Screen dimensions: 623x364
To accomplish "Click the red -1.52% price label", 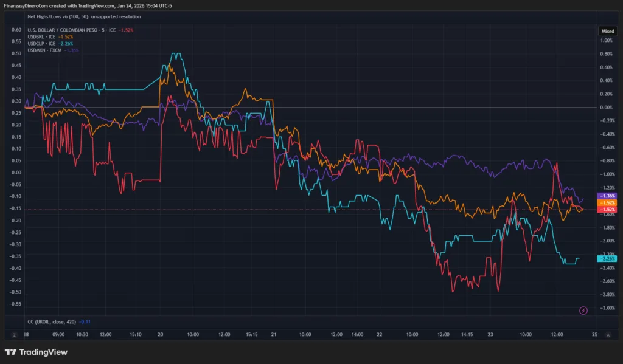I will click(x=607, y=209).
